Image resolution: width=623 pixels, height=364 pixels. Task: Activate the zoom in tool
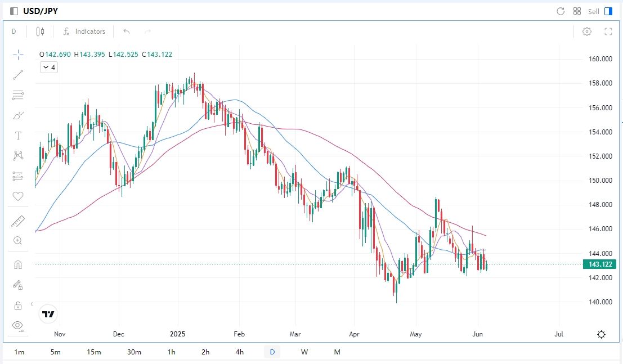pos(18,241)
